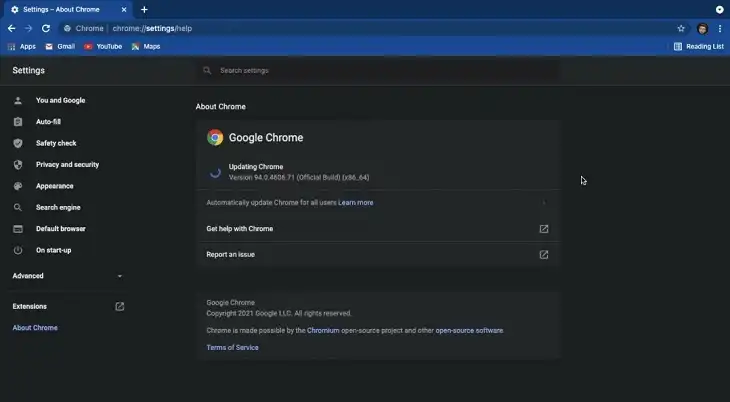Reload the page with the refresh icon
Image resolution: width=730 pixels, height=402 pixels.
coord(46,28)
